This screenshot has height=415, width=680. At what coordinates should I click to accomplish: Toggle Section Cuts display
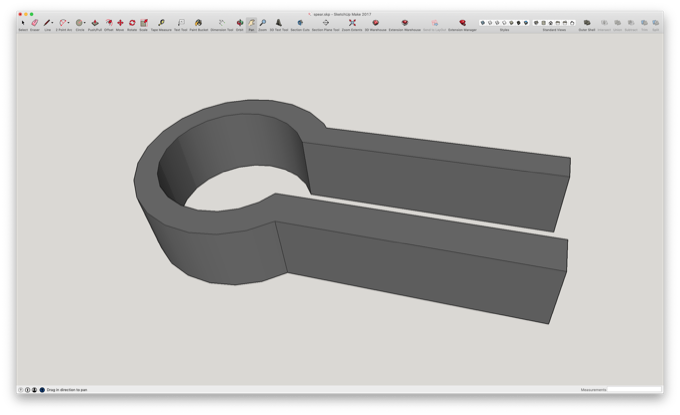[300, 23]
